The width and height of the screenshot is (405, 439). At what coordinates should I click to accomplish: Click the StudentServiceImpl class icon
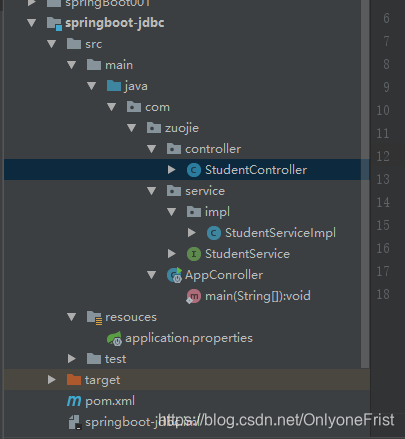(214, 233)
